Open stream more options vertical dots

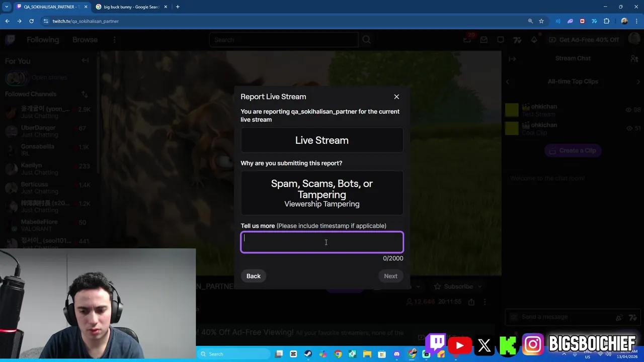[485, 302]
